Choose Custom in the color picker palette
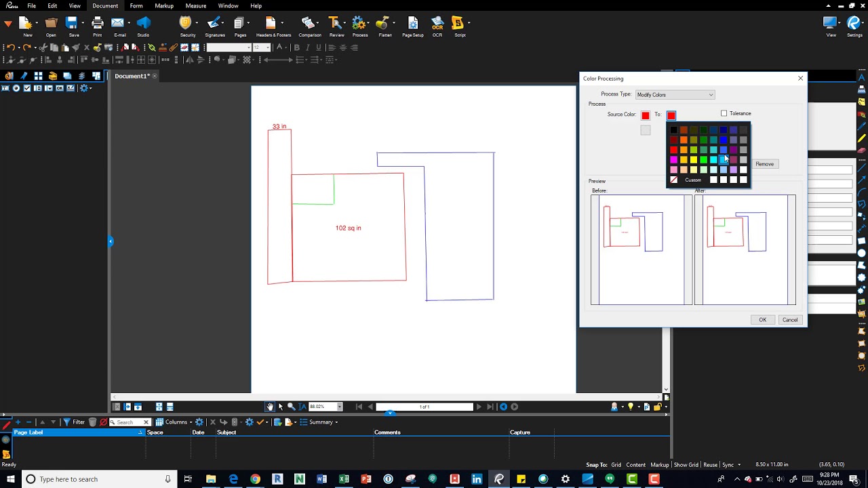This screenshot has width=868, height=488. (692, 180)
